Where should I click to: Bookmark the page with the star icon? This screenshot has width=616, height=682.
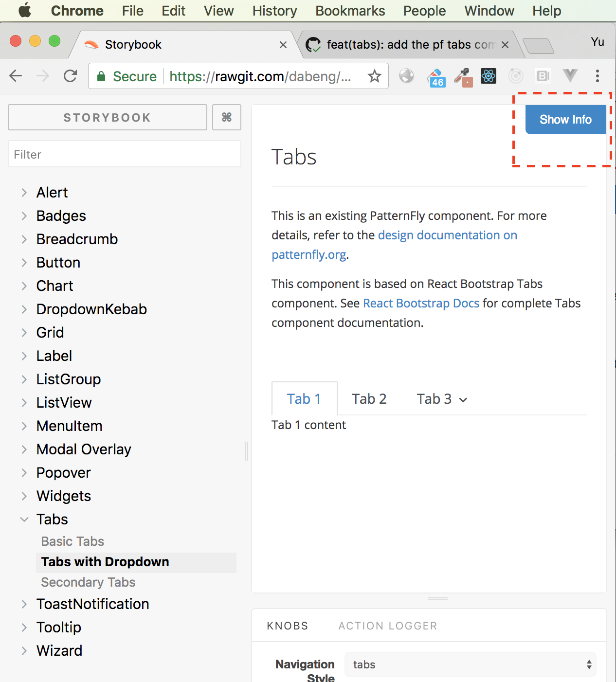[x=374, y=76]
